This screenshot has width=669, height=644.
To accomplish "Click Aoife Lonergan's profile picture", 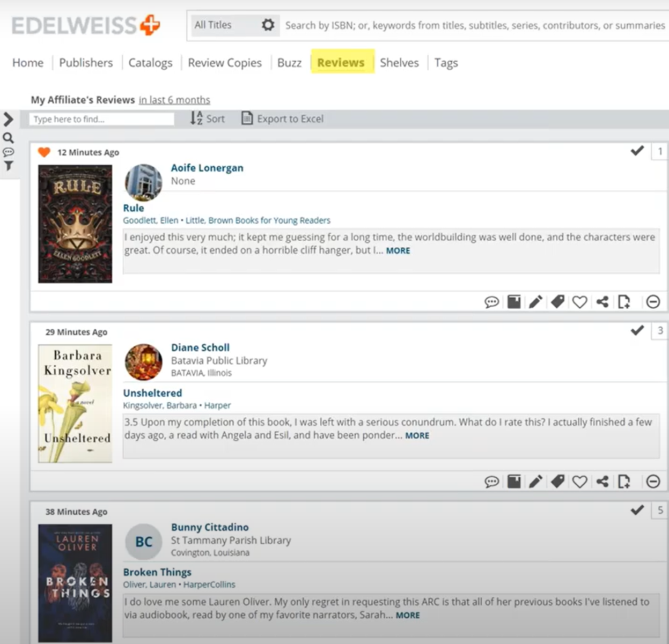I will coord(143,182).
